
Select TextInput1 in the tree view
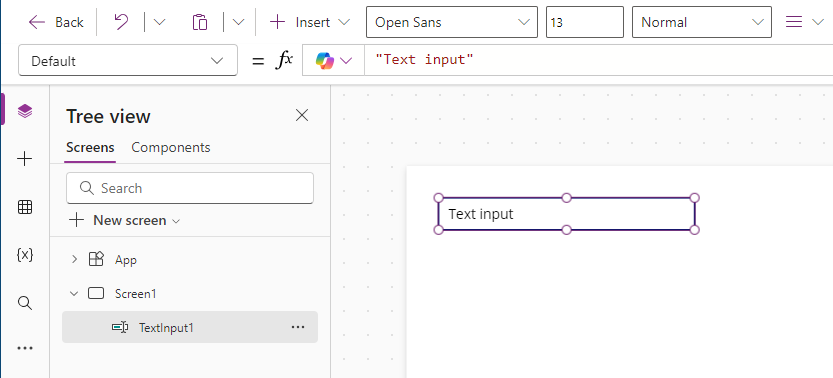pos(166,328)
